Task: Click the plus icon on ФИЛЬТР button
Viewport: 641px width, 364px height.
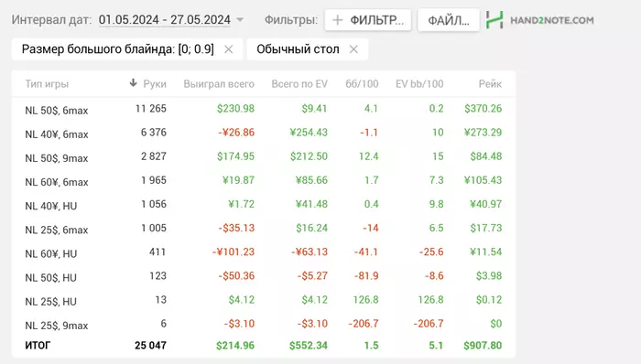Action: [337, 20]
